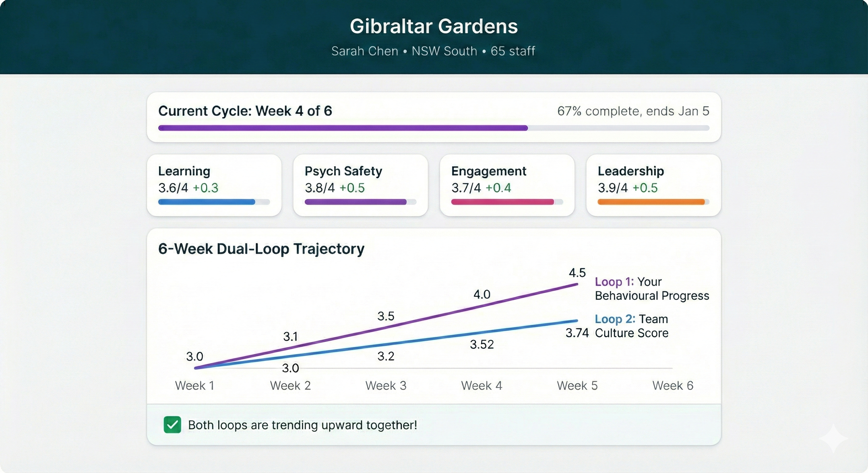
Task: Click the Leadership metric card
Action: click(653, 185)
